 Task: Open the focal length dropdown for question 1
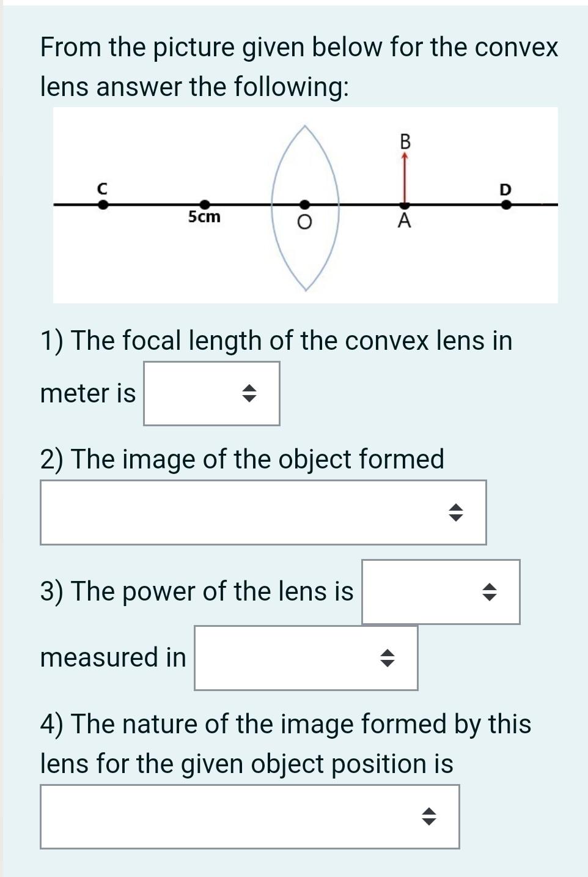(211, 393)
